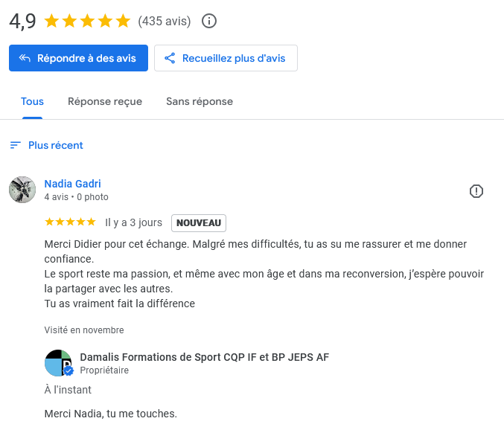
Task: Switch to the Réponse reçue tab
Action: 105,101
